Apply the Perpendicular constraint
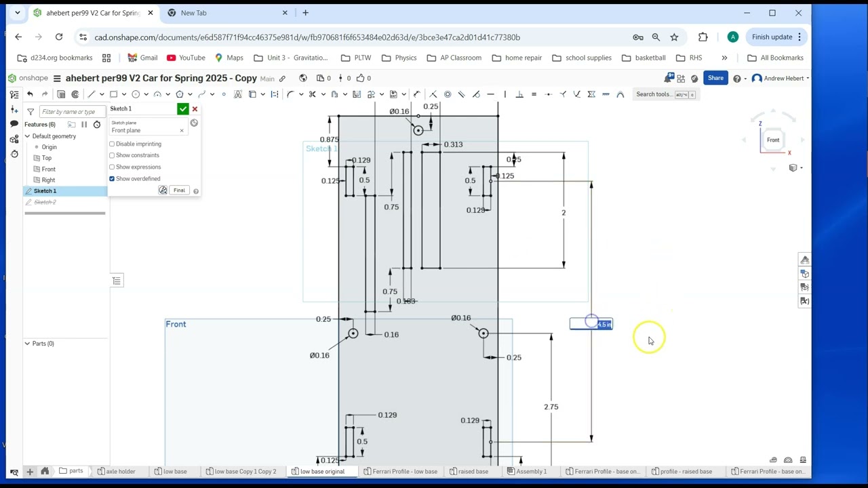Image resolution: width=868 pixels, height=488 pixels. (x=519, y=94)
